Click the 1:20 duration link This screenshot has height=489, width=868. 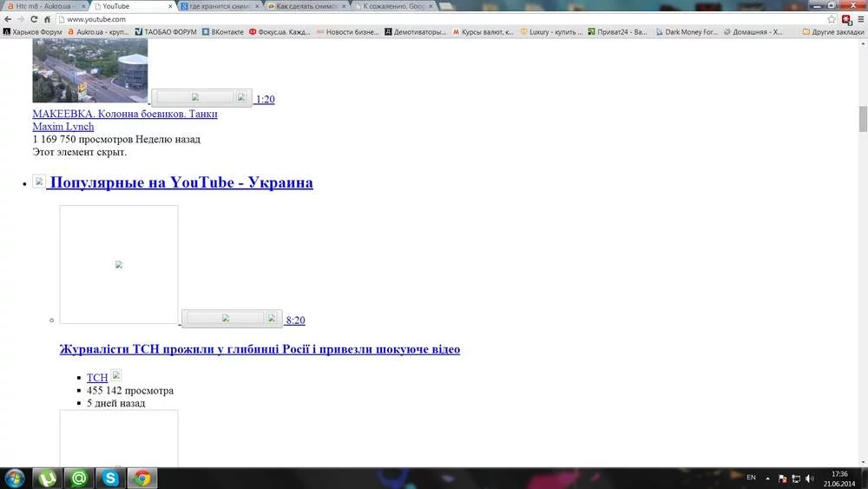265,99
